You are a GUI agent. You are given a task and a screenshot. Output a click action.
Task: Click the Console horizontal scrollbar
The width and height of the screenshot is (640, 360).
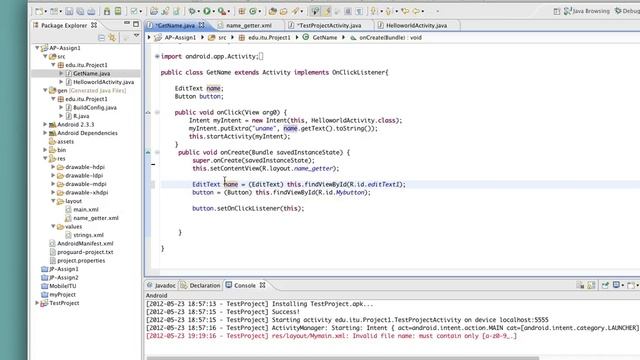[x=343, y=358]
